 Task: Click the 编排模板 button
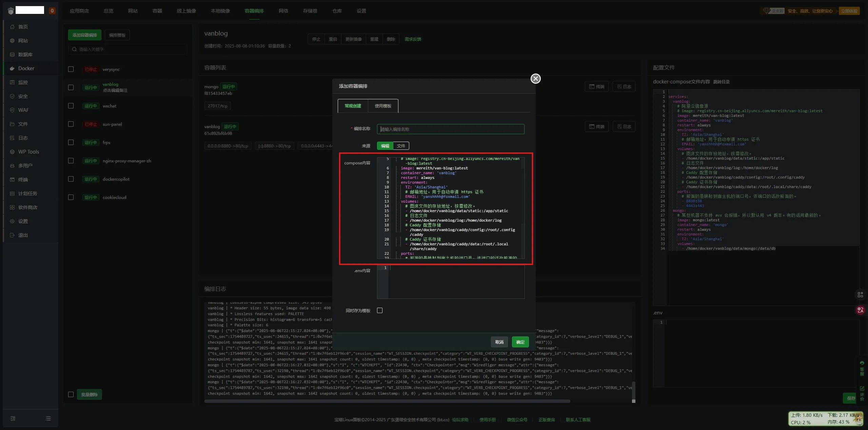click(x=117, y=35)
